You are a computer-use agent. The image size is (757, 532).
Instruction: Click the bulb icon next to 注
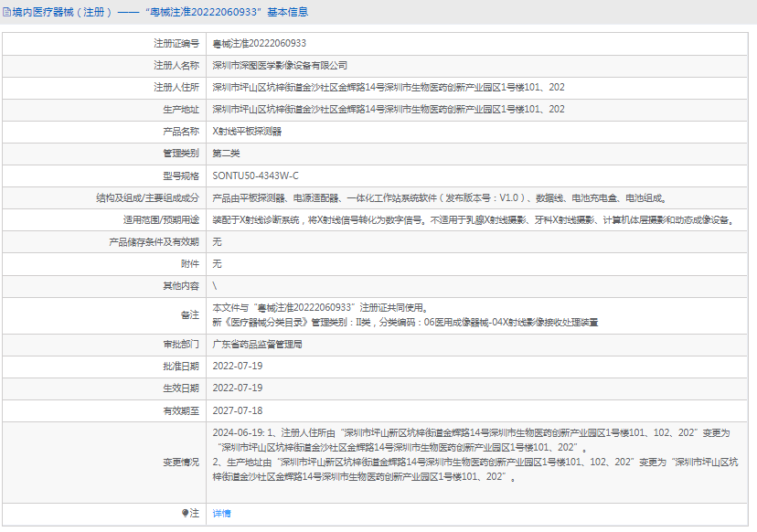(186, 514)
